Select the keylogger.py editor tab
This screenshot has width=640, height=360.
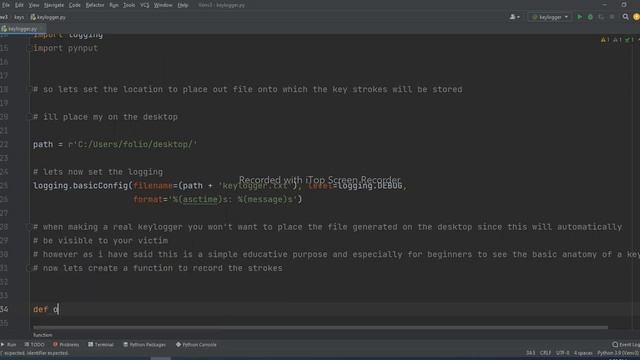[x=20, y=29]
